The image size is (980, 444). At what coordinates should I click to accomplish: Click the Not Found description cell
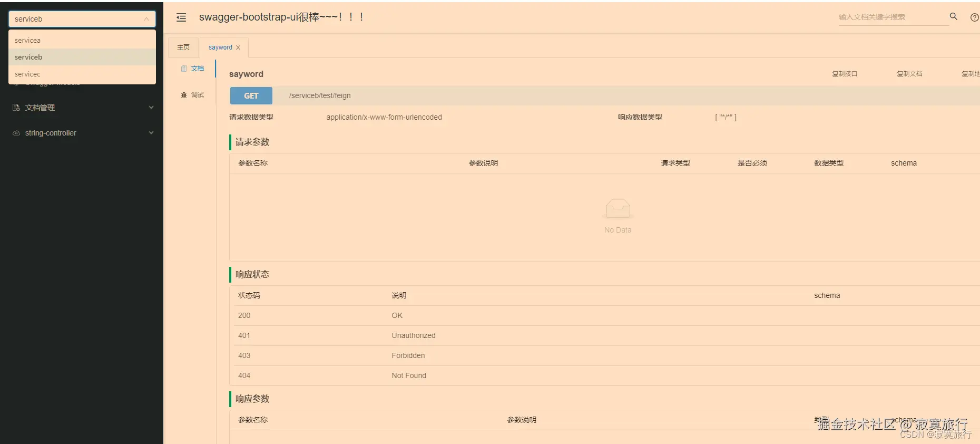point(409,375)
